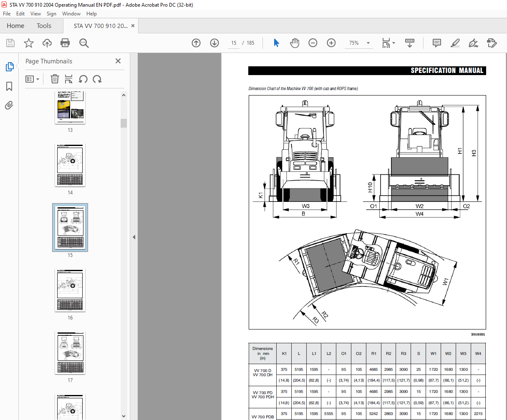Add bookmark with the star icon
This screenshot has width=507, height=420.
click(x=29, y=43)
